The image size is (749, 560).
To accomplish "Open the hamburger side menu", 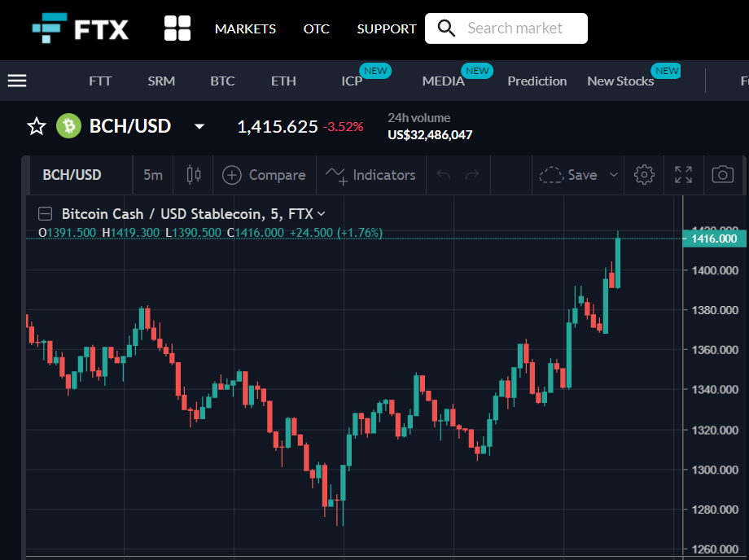I will pyautogui.click(x=17, y=81).
